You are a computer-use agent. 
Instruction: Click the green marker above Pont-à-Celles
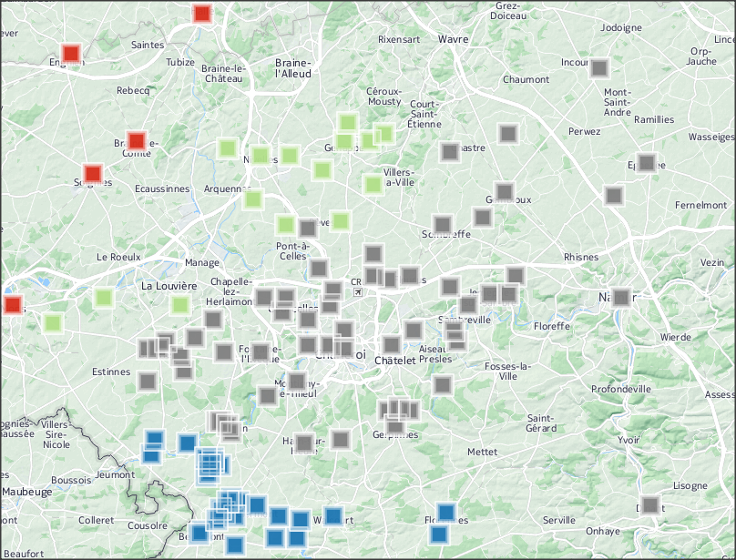pyautogui.click(x=285, y=224)
